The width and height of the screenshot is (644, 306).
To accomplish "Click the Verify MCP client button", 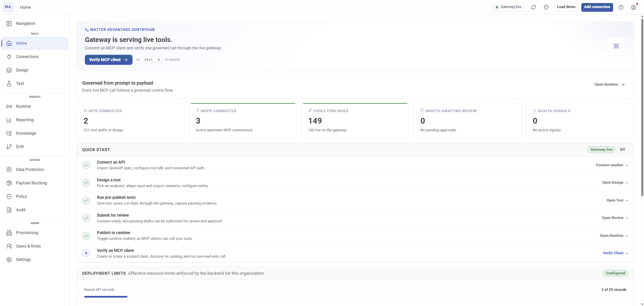I will point(108,60).
